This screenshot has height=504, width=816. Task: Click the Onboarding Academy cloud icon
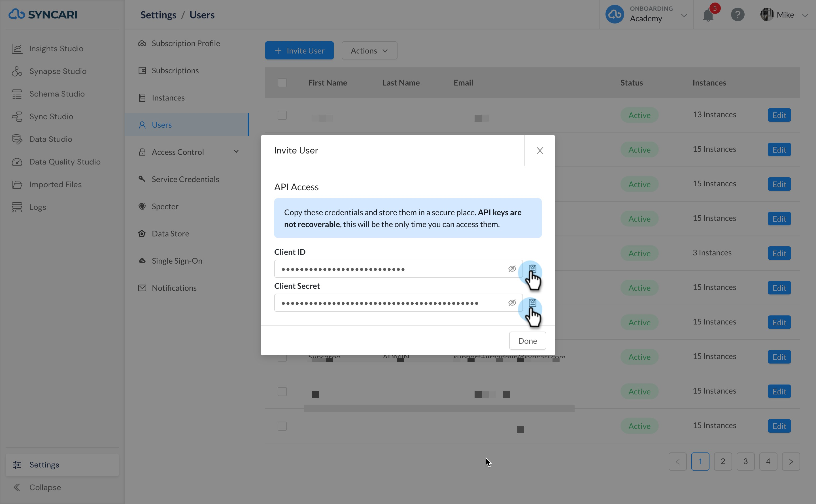click(615, 14)
